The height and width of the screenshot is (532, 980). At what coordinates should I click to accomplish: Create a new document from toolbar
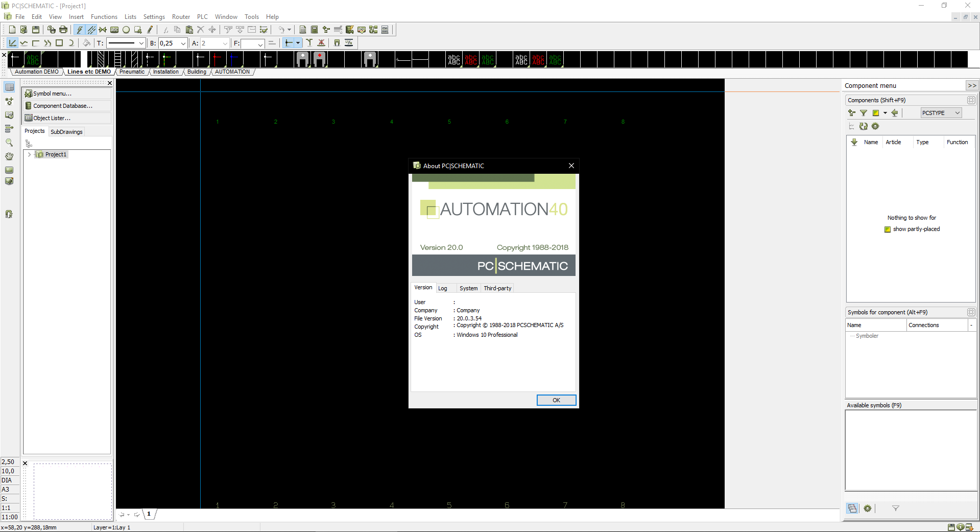(x=12, y=30)
